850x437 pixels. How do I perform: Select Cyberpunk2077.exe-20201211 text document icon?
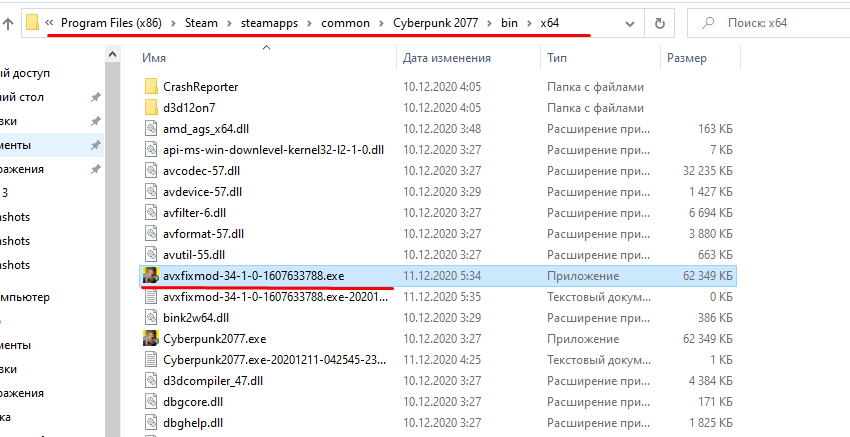pos(151,360)
